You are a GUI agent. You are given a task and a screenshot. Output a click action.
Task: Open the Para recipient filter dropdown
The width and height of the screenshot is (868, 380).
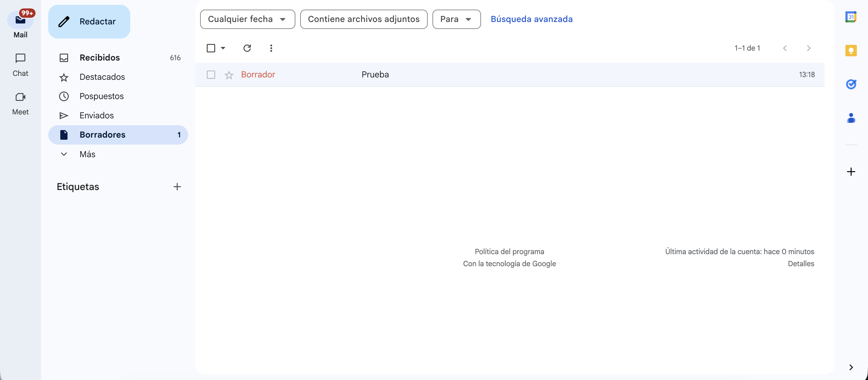point(456,19)
